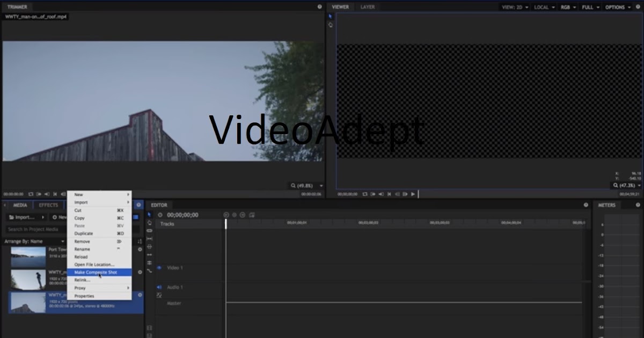
Task: Select the editor rate stretch tool
Action: pyautogui.click(x=149, y=270)
